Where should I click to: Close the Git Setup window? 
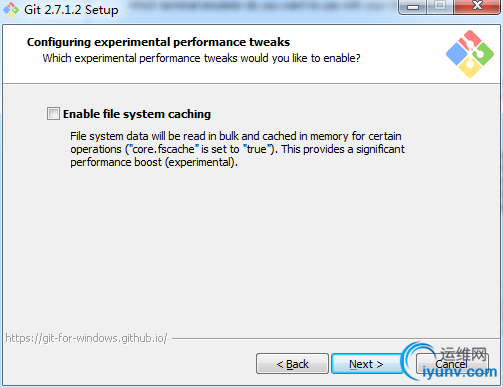click(x=477, y=7)
